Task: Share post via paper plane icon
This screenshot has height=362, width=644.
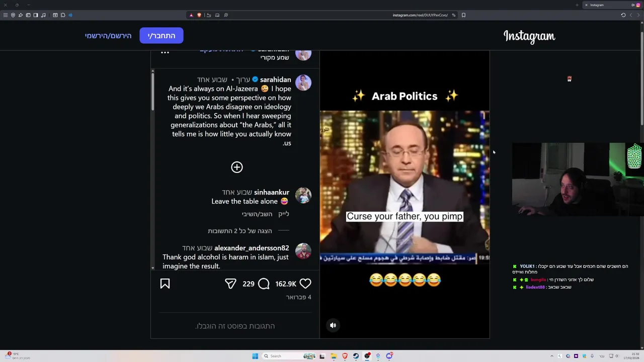Action: coord(230,284)
